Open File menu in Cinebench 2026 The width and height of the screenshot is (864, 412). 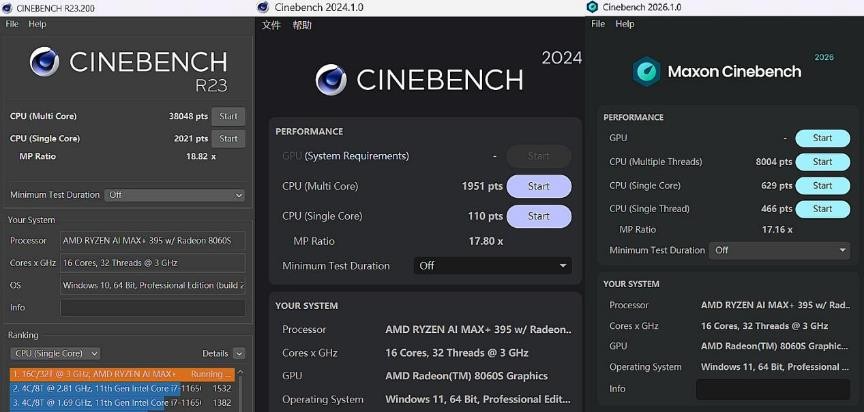coord(598,24)
